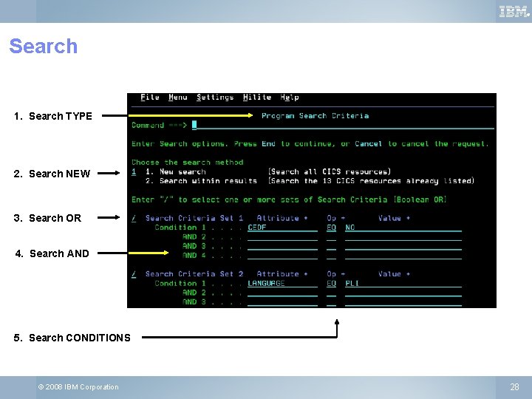The width and height of the screenshot is (532, 399).
Task: Click the Set 1 AND 2 operator field
Action: click(x=332, y=237)
